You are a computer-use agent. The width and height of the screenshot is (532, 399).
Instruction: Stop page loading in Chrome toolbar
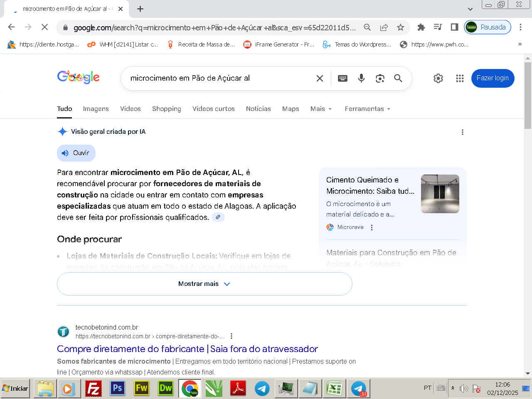[x=44, y=27]
